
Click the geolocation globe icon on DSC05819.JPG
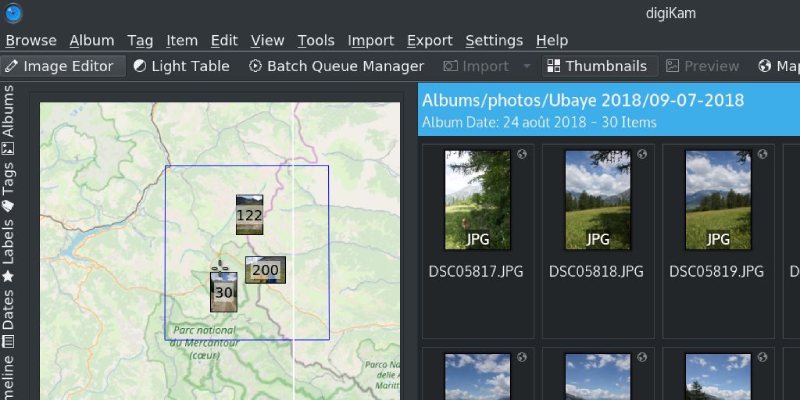pos(763,154)
